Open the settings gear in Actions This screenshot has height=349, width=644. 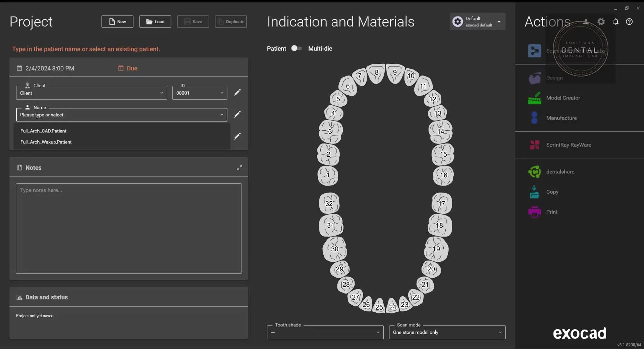pyautogui.click(x=601, y=22)
